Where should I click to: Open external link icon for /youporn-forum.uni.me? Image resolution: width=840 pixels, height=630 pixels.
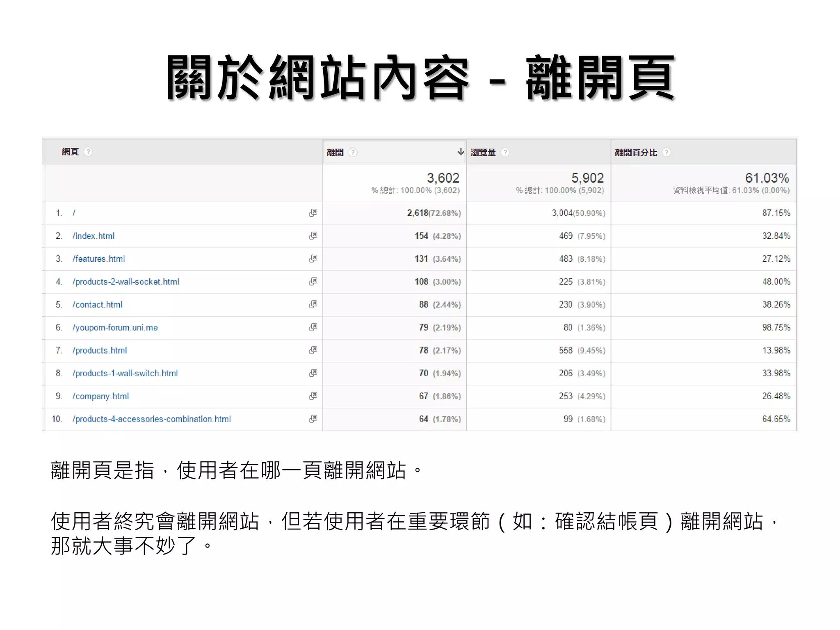click(x=313, y=327)
